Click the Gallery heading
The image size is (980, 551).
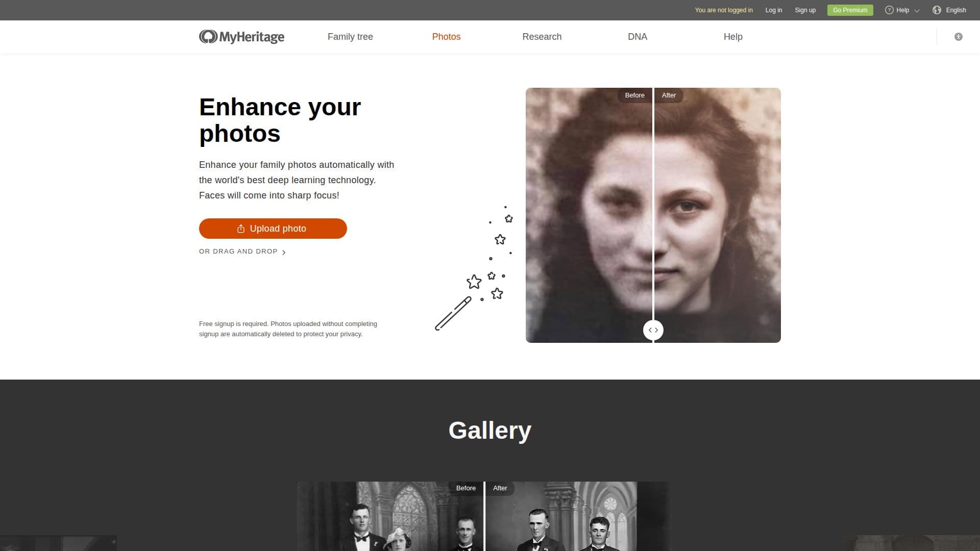click(490, 431)
